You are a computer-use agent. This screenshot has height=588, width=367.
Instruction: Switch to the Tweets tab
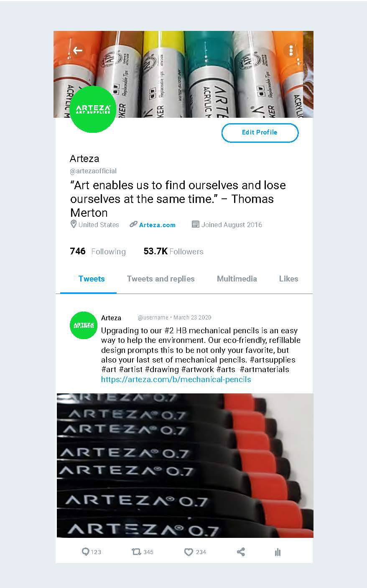(92, 279)
